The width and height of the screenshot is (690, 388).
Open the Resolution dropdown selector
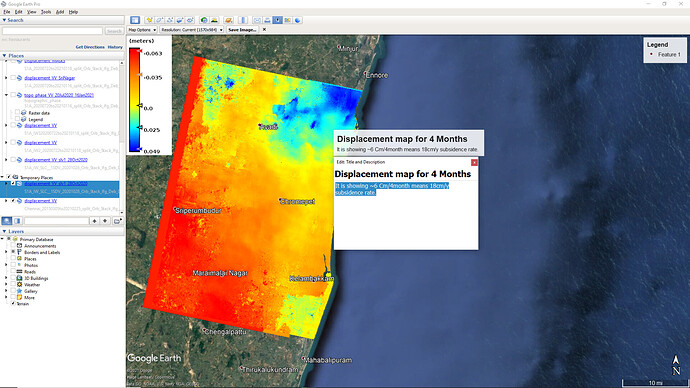191,29
